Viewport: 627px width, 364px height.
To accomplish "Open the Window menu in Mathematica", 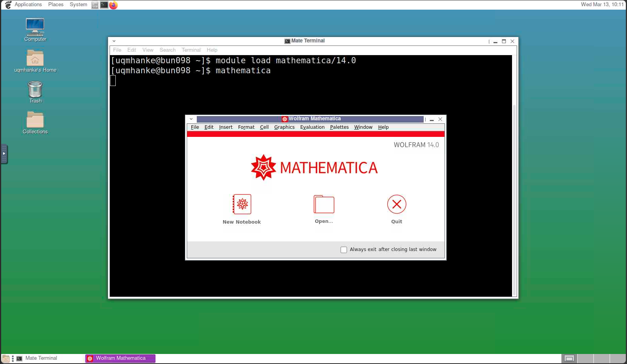I will pos(363,127).
